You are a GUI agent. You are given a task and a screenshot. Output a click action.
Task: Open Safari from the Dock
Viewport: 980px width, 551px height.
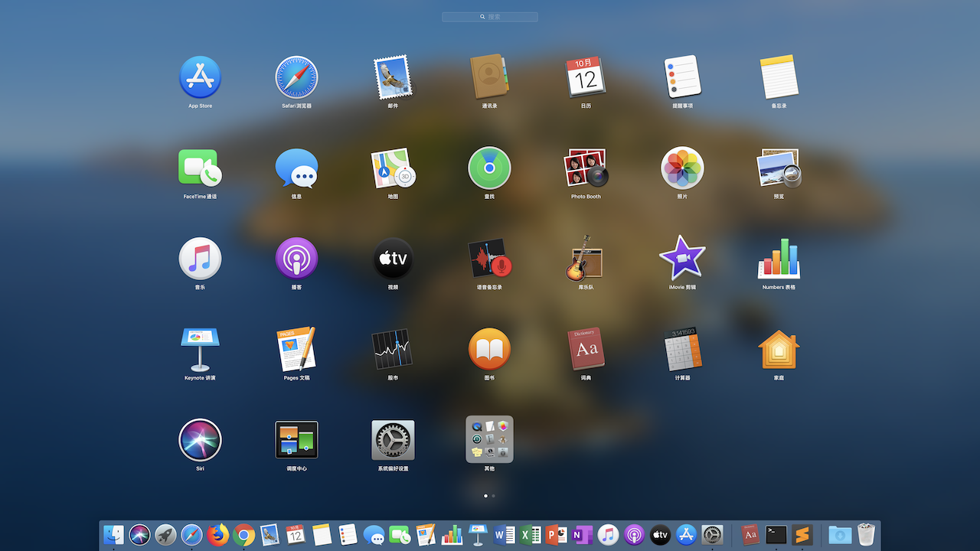tap(191, 534)
